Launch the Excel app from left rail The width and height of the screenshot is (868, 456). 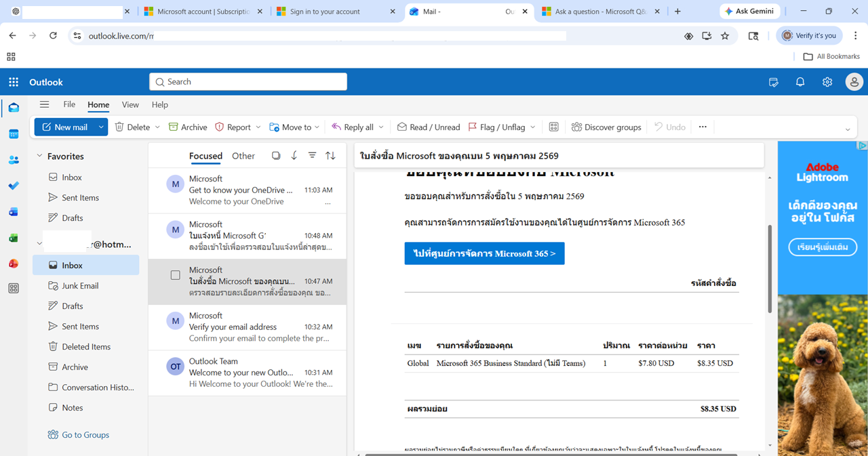click(14, 238)
